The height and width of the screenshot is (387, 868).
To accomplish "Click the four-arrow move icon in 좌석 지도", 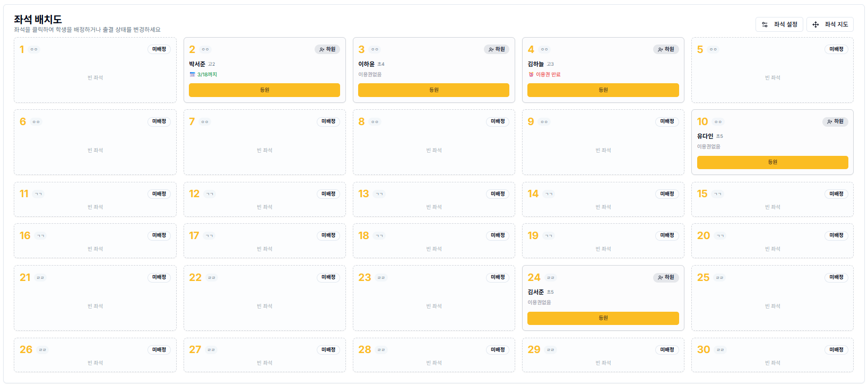I will coord(815,24).
